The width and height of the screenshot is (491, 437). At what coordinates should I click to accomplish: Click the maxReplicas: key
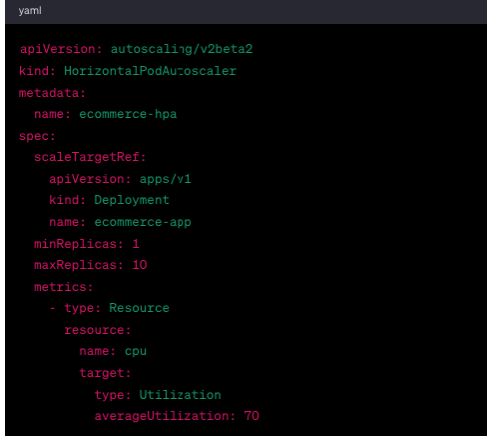[x=79, y=265]
